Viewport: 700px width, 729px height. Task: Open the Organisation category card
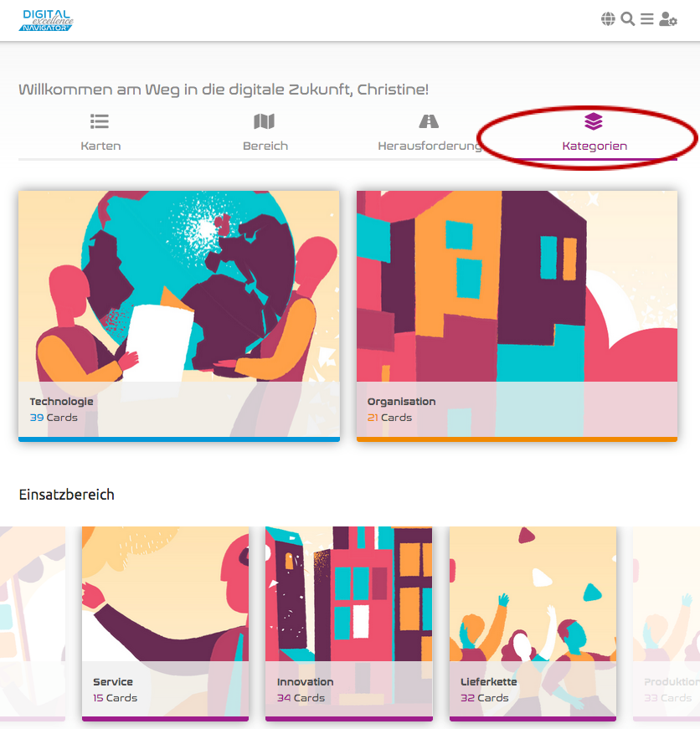click(x=517, y=316)
